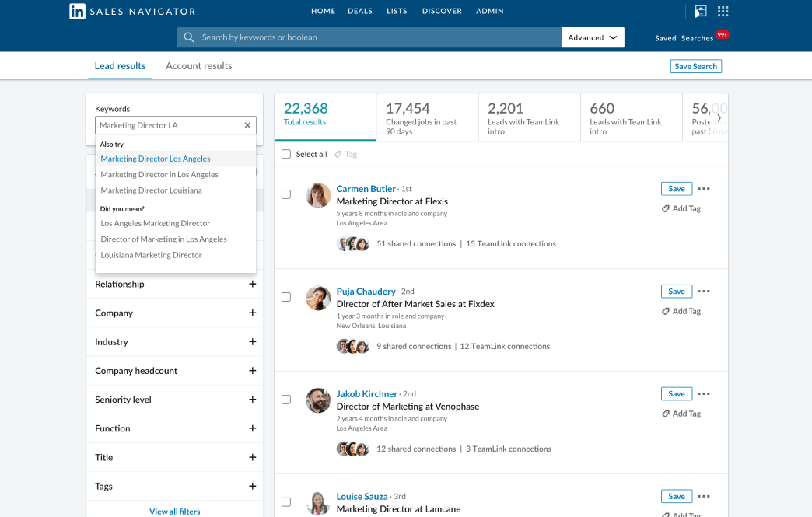Open the Advanced search dropdown

point(593,37)
